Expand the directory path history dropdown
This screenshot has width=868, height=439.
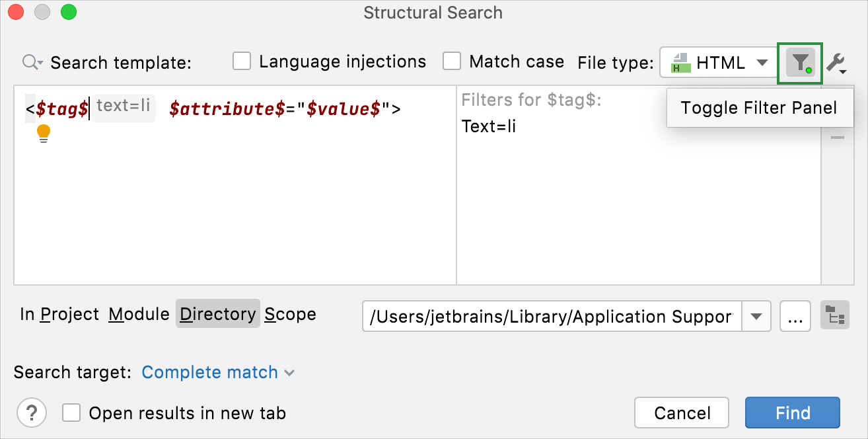[x=755, y=316]
